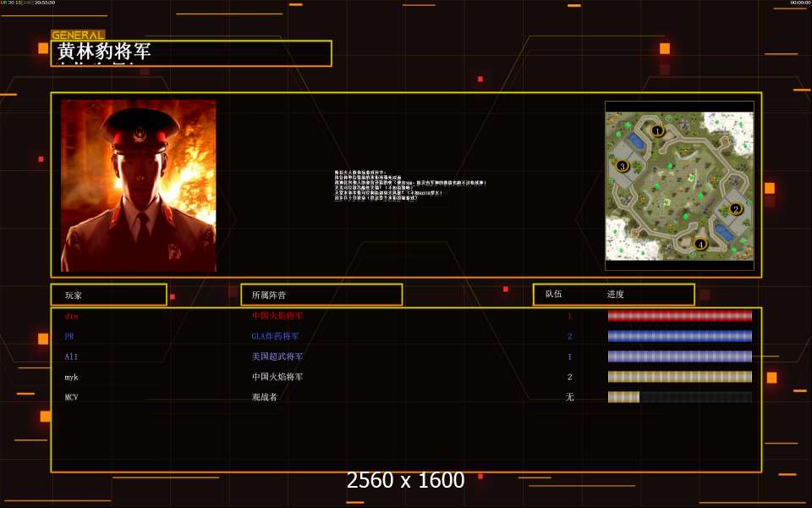Viewport: 812px width, 508px height.
Task: Click the 进度 column header
Action: point(615,295)
